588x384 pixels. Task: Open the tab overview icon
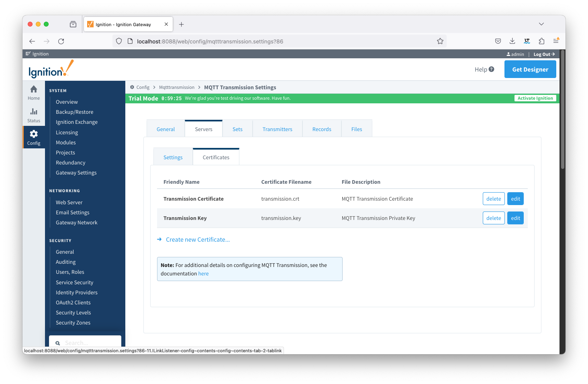[x=73, y=24]
